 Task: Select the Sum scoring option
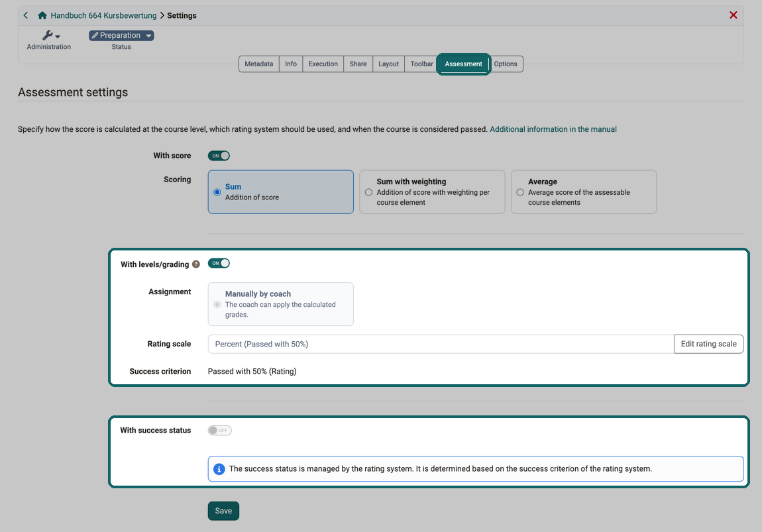(x=281, y=192)
